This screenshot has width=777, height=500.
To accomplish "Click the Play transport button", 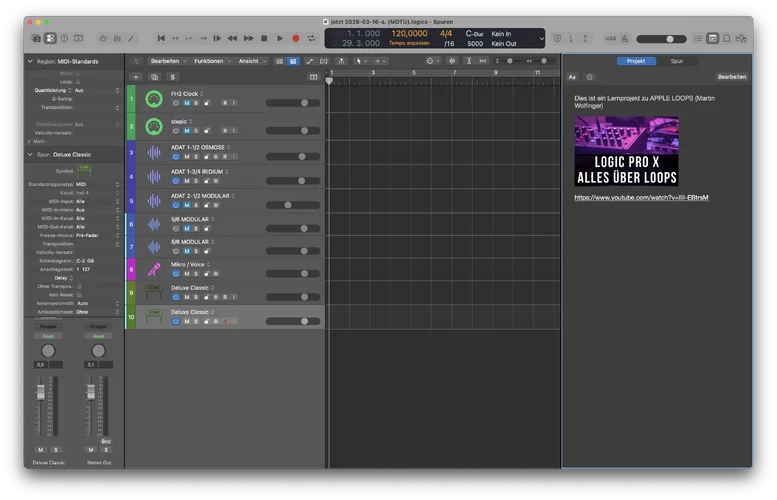I will tap(280, 38).
